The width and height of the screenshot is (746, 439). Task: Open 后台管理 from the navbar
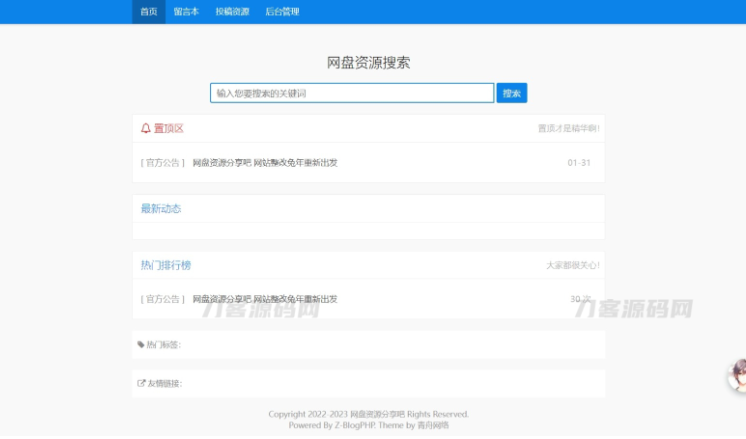click(x=282, y=12)
